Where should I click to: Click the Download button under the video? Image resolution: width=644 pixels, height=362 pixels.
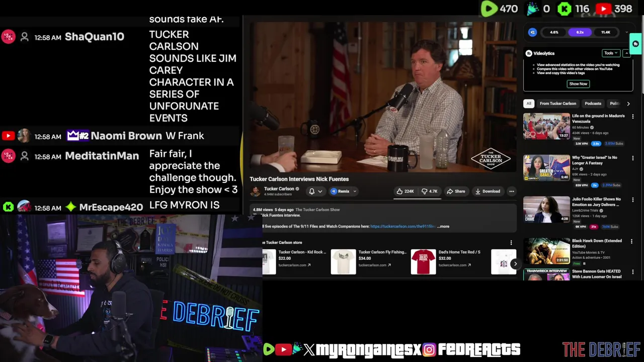click(488, 191)
